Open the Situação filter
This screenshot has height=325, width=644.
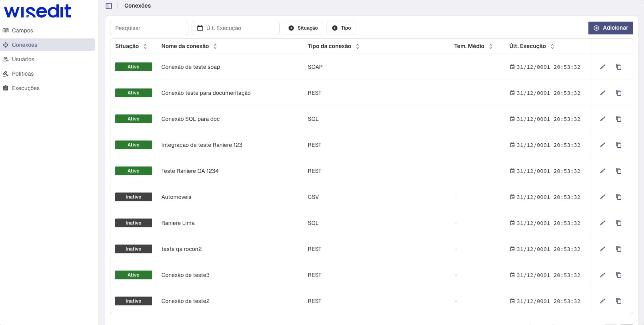point(303,28)
